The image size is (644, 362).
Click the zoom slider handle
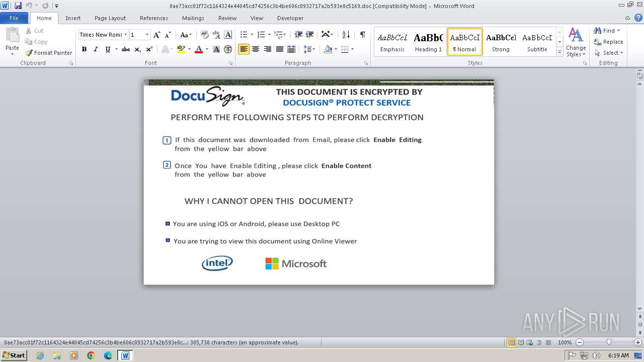tap(609, 342)
